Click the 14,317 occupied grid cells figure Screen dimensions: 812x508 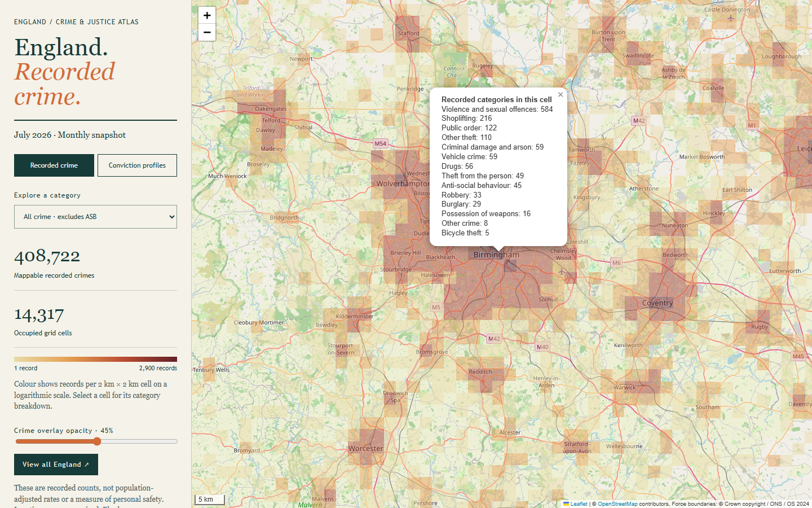point(39,314)
